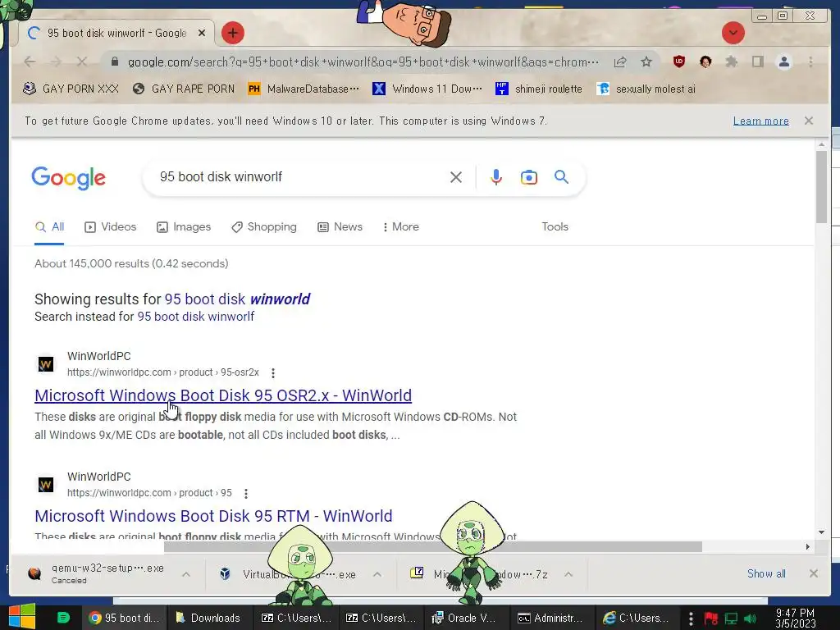Search by image with the camera icon
This screenshot has width=840, height=630.
[x=529, y=177]
